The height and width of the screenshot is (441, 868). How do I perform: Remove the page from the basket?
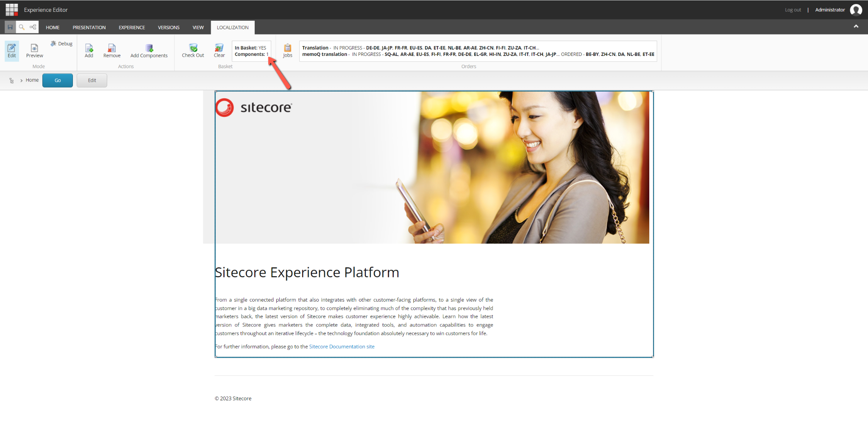tap(112, 51)
